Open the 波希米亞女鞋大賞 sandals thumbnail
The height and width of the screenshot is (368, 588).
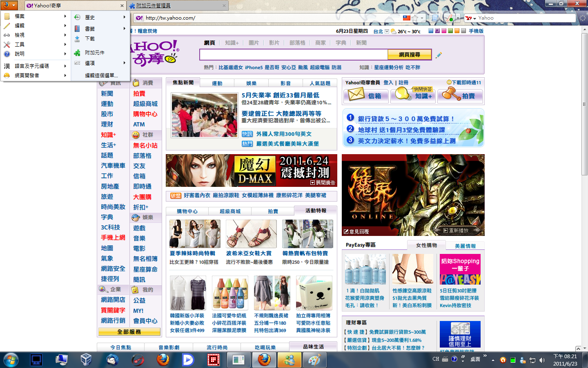[251, 234]
